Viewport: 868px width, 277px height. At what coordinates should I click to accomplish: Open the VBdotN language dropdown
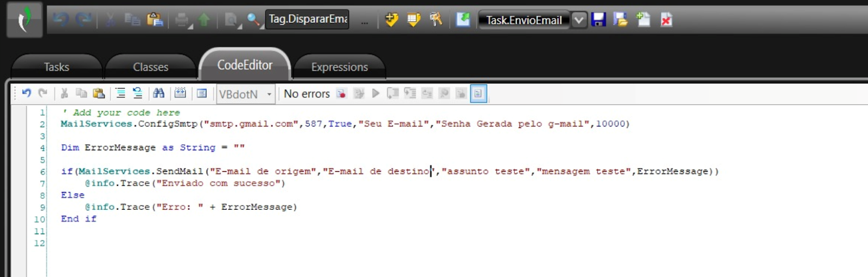point(245,94)
